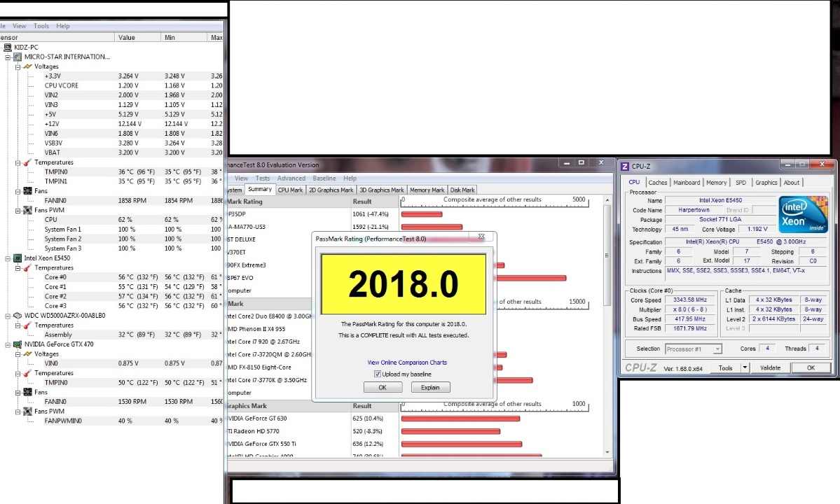The image size is (840, 504).
Task: Click the motherboard Voltages lightning icon
Action: pos(28,66)
